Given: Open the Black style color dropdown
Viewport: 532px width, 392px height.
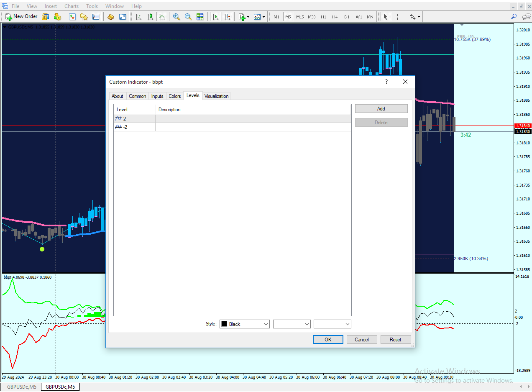Looking at the screenshot, I should coord(245,324).
